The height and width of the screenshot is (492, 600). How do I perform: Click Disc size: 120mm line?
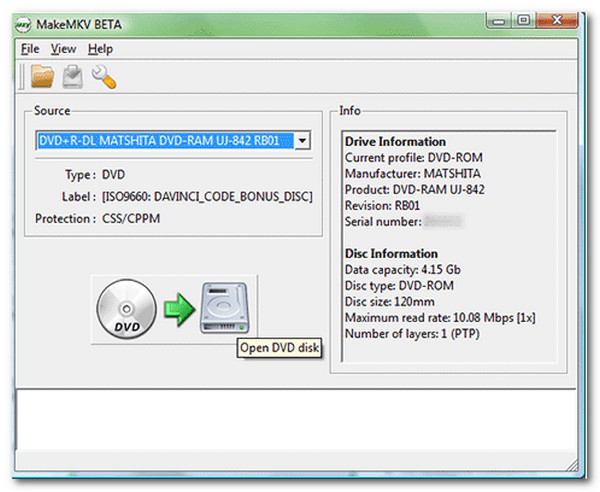[390, 302]
